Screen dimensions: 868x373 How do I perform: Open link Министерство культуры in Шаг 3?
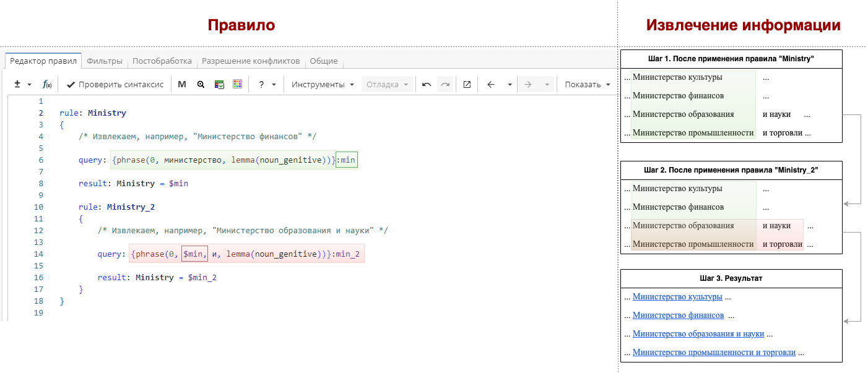677,297
